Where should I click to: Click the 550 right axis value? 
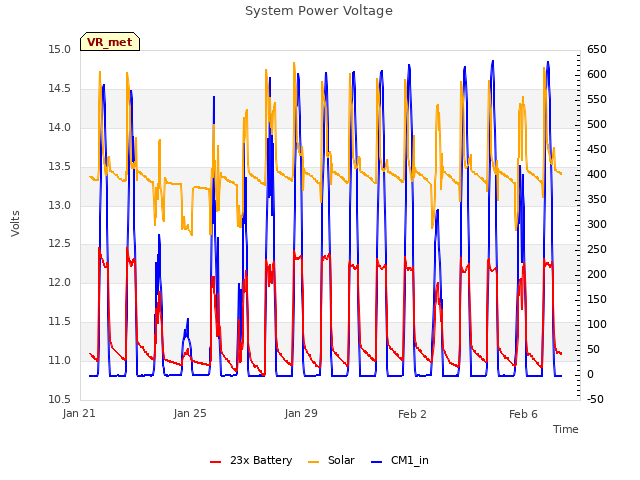pyautogui.click(x=597, y=99)
